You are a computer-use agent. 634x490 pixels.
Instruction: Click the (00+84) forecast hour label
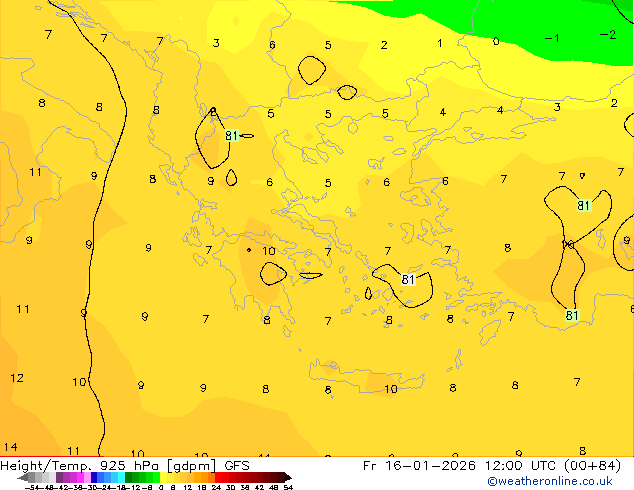click(x=592, y=465)
